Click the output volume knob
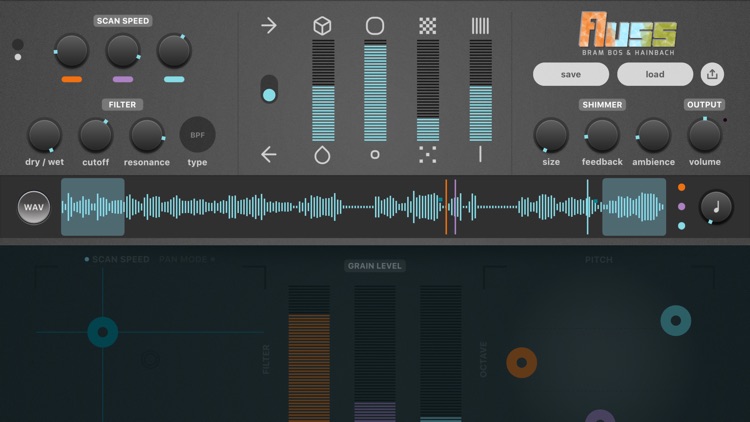Image resolution: width=750 pixels, height=422 pixels. (705, 135)
